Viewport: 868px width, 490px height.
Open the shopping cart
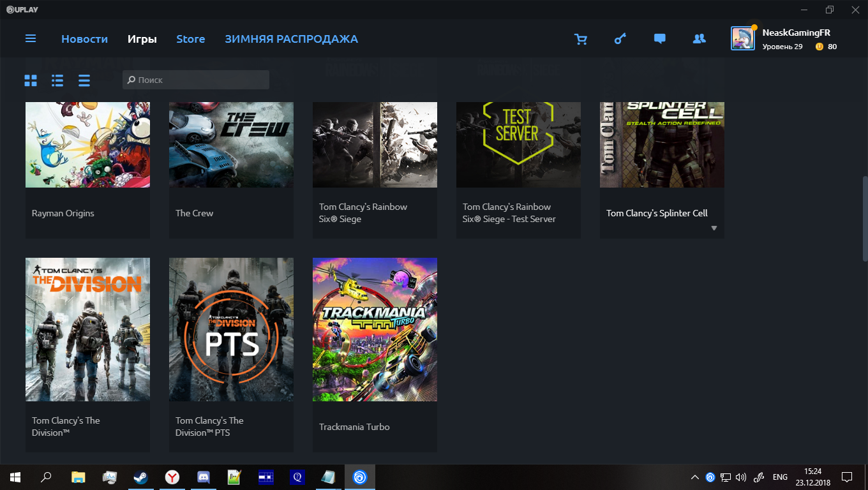[x=581, y=39]
